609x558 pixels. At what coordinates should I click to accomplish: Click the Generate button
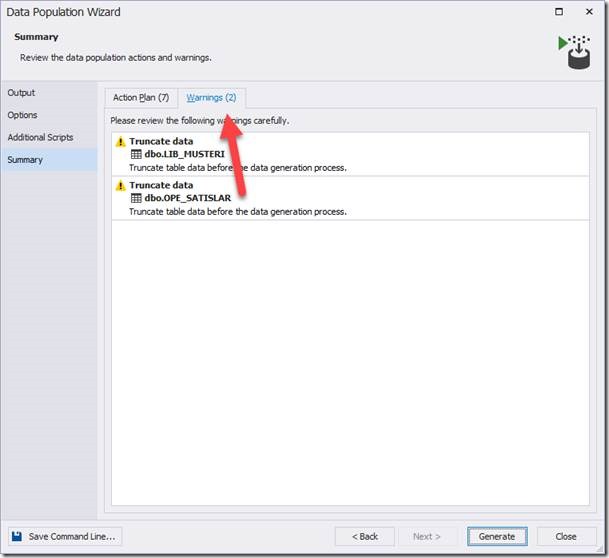[x=497, y=536]
